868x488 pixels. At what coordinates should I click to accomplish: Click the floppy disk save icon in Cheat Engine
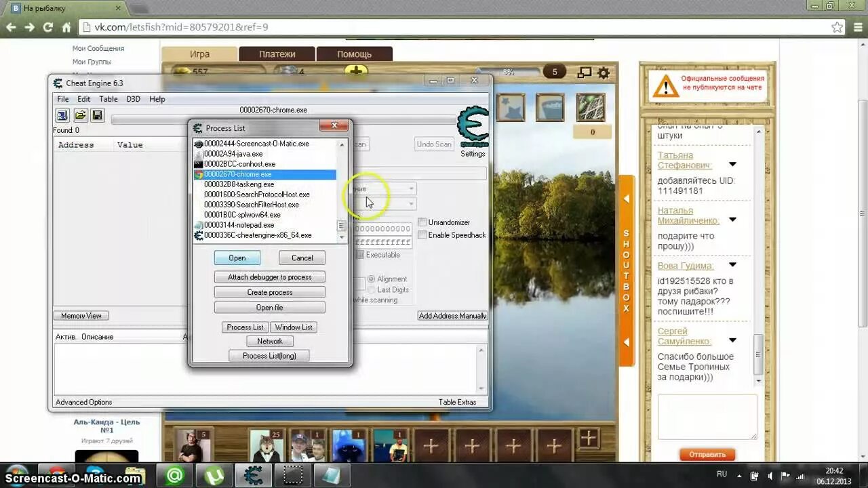pyautogui.click(x=97, y=115)
